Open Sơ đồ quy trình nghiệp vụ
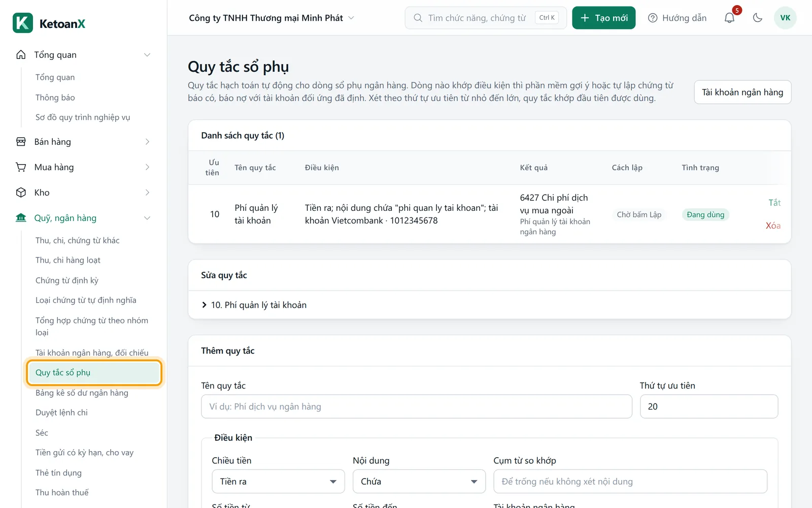 83,117
